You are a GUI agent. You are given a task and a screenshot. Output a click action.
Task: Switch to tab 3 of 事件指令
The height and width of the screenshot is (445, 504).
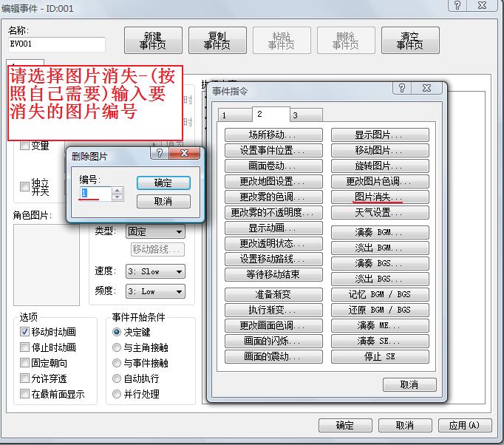pyautogui.click(x=307, y=115)
